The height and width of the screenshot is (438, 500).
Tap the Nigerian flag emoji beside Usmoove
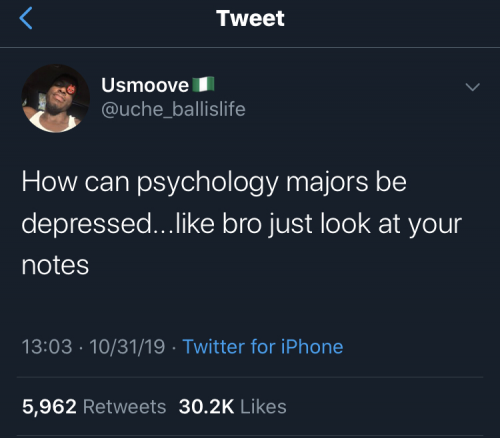[x=203, y=85]
